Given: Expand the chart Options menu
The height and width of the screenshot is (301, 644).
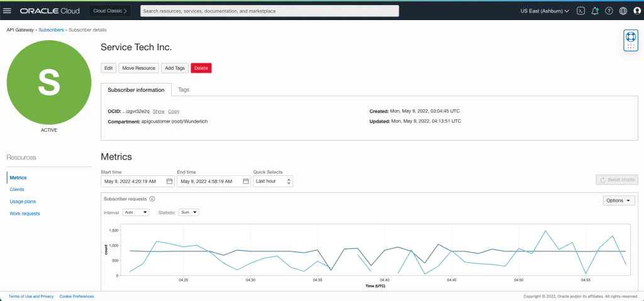Looking at the screenshot, I should [x=619, y=200].
